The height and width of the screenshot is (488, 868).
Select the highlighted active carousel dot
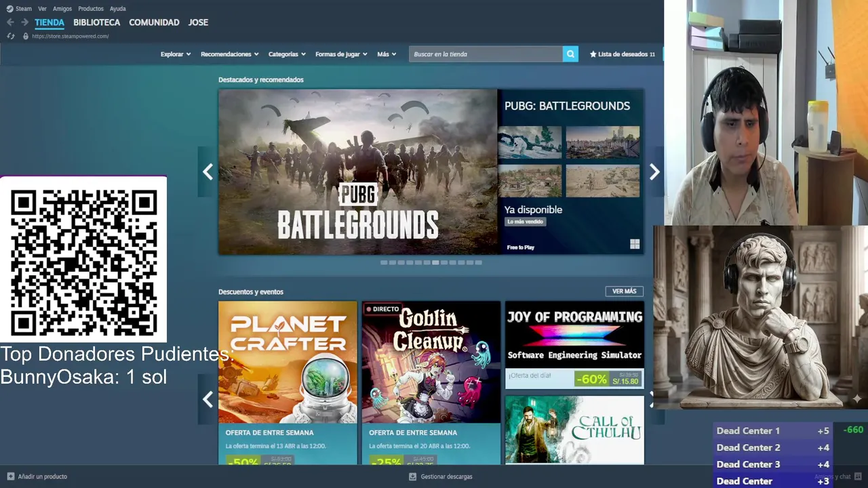(x=435, y=262)
